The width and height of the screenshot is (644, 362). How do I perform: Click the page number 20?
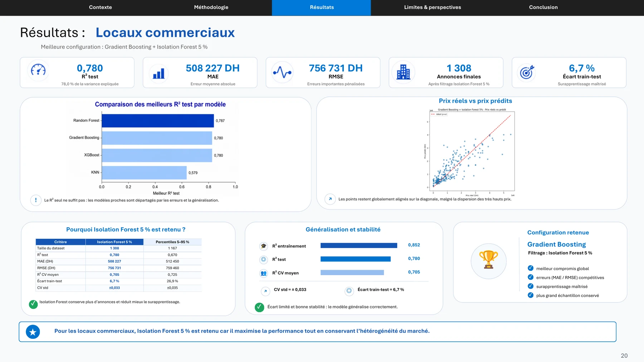point(624,356)
